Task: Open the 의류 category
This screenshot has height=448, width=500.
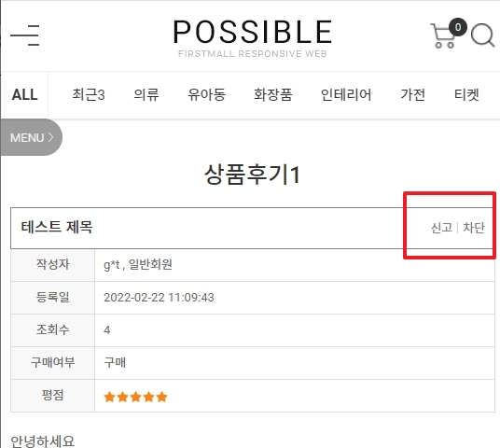Action: coord(146,95)
